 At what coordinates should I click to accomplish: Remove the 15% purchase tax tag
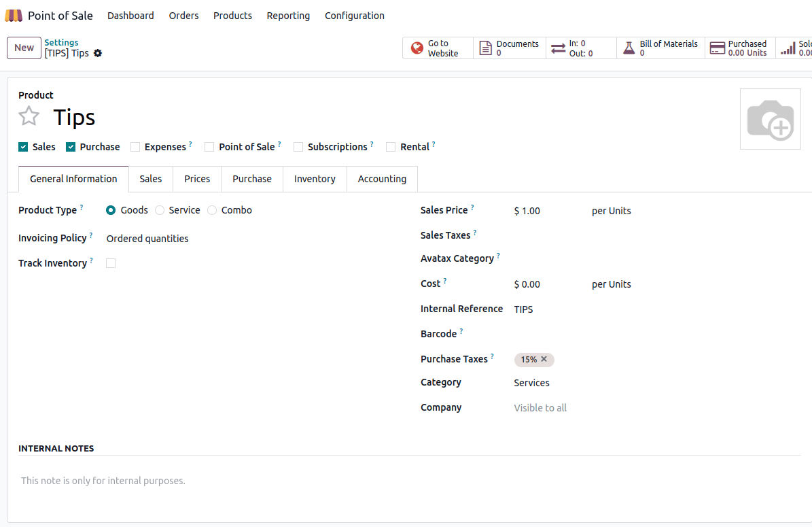(x=544, y=358)
